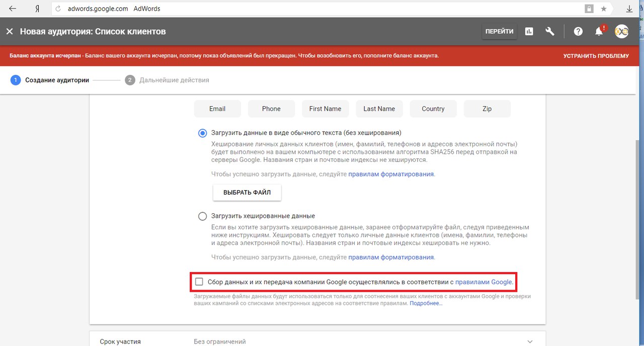
Task: Expand the Срок участия section chevron
Action: [530, 341]
